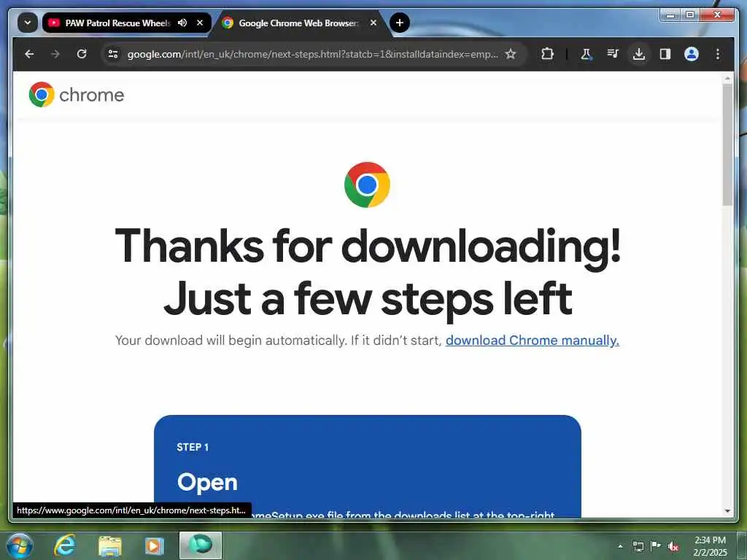Maximize the browser window
The width and height of the screenshot is (747, 560).
689,15
